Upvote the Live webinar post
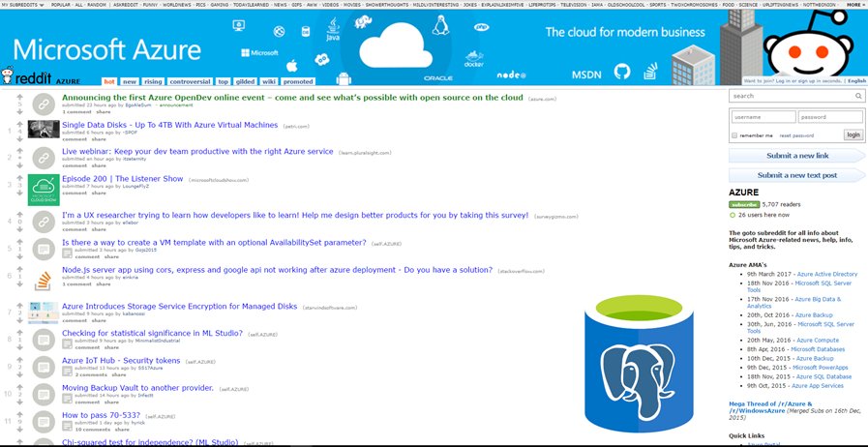868x447 pixels. [20, 150]
